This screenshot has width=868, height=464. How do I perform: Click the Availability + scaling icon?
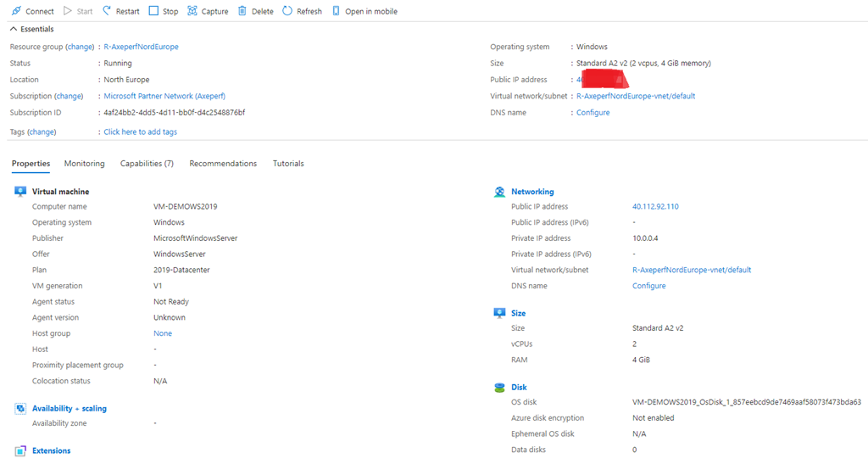[x=20, y=408]
